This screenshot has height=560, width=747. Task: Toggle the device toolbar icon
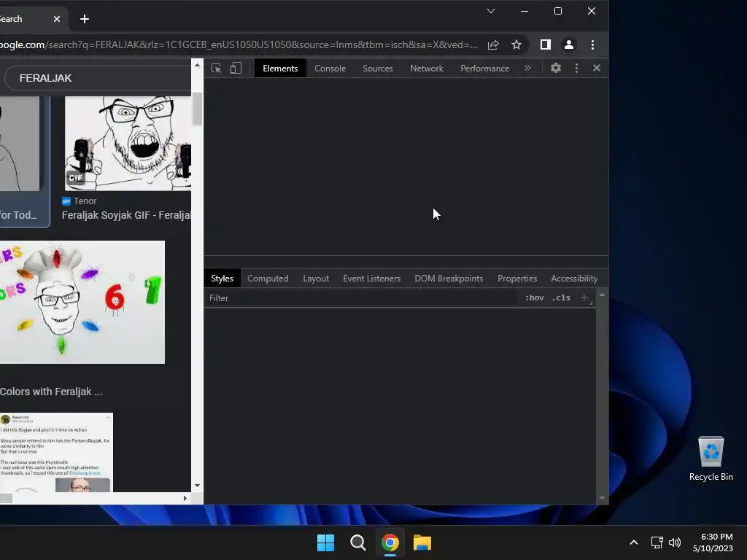pos(236,68)
